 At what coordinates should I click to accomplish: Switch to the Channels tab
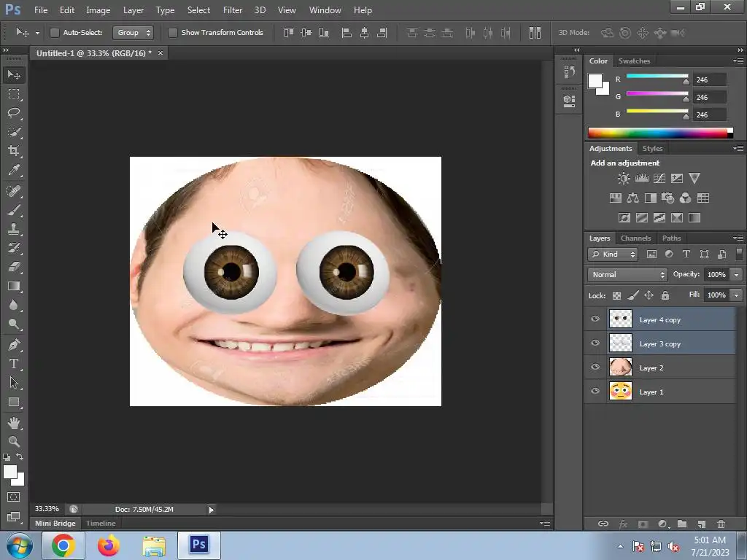point(635,238)
